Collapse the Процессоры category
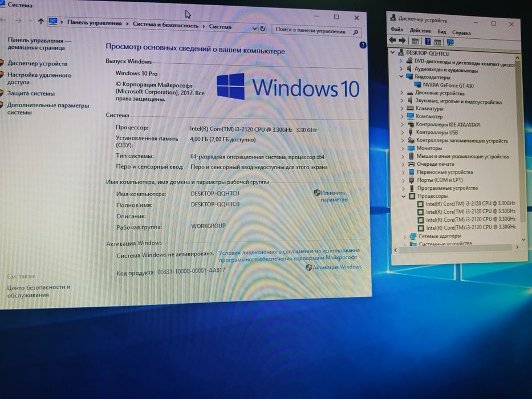The image size is (532, 399). point(403,196)
